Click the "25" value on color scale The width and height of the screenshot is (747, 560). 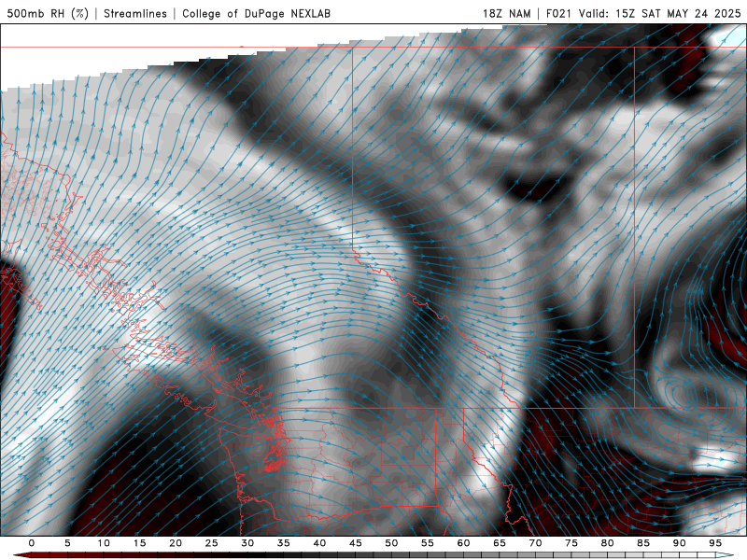click(212, 543)
